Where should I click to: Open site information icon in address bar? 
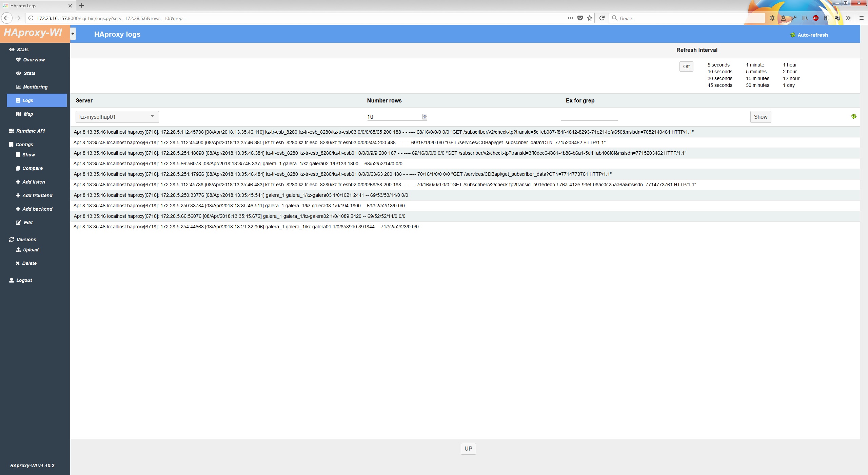click(x=31, y=18)
